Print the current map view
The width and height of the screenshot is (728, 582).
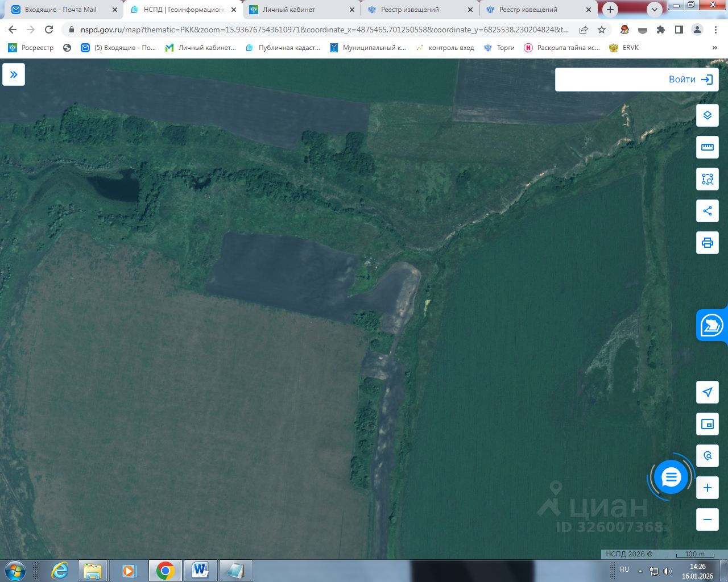(708, 243)
